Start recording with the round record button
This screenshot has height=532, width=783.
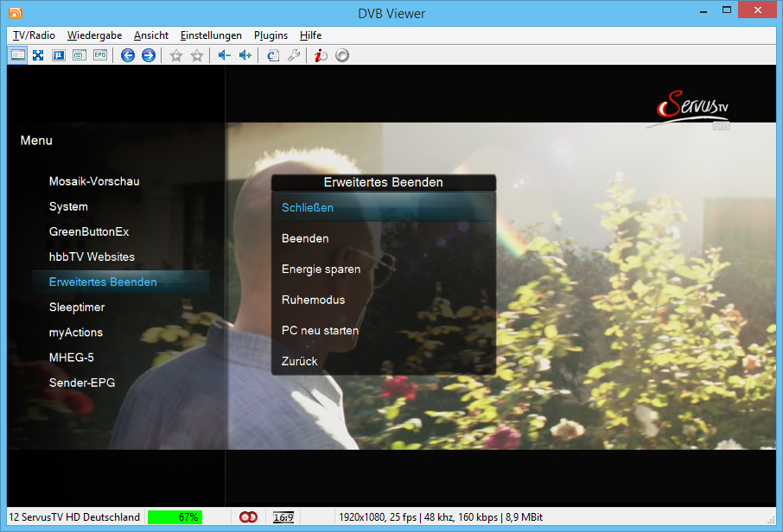[342, 55]
